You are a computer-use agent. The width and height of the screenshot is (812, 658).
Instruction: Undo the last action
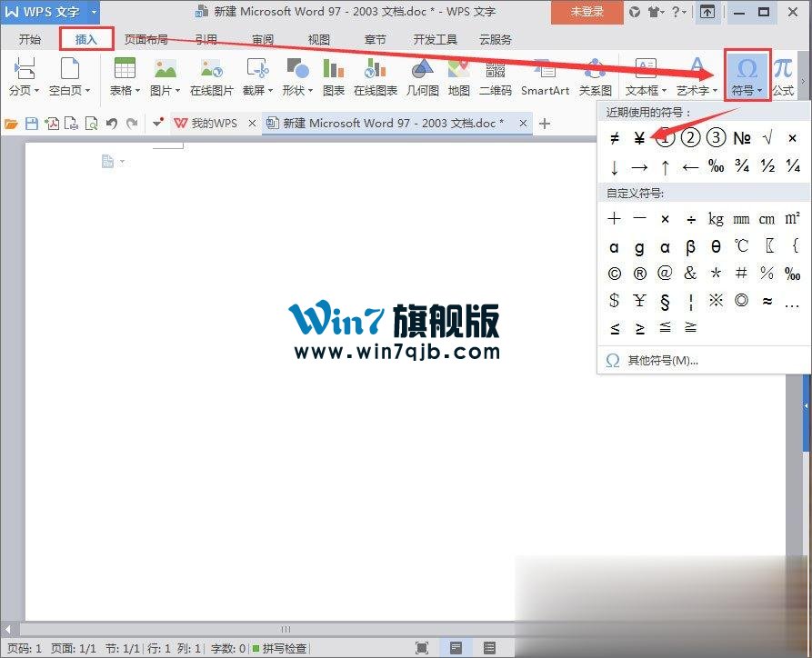point(111,124)
